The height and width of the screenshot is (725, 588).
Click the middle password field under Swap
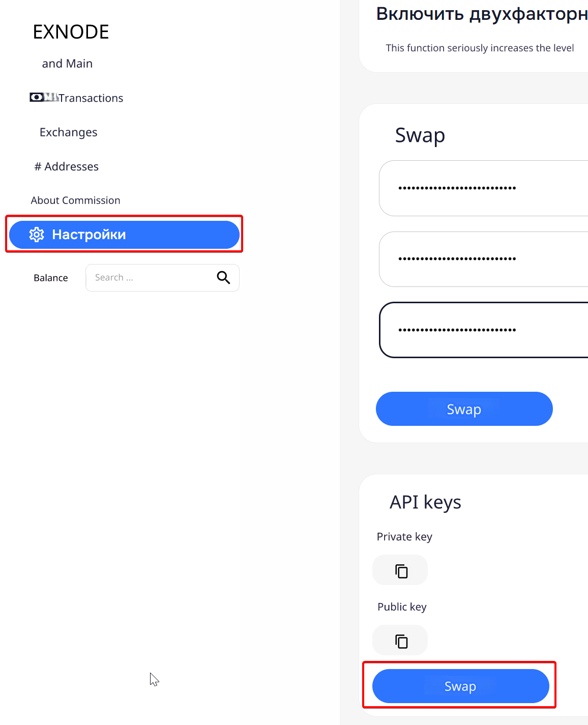[483, 259]
